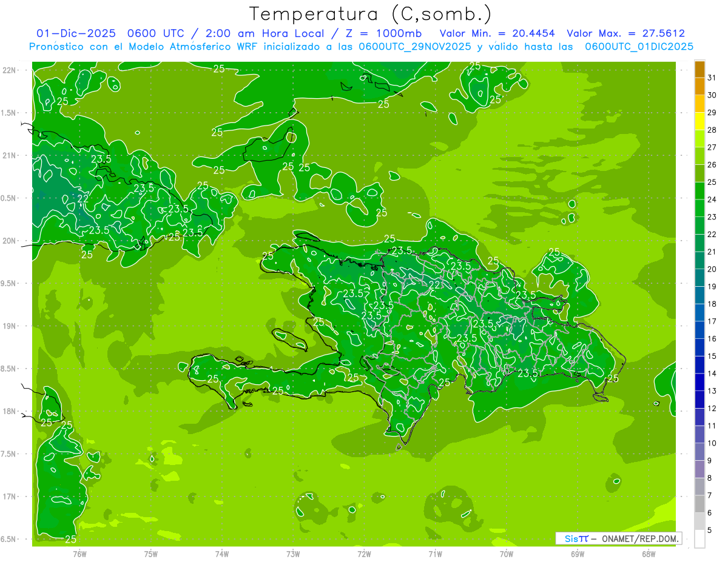Click the "68W" longitude axis label
Screen dimensions: 728x562
pos(649,554)
